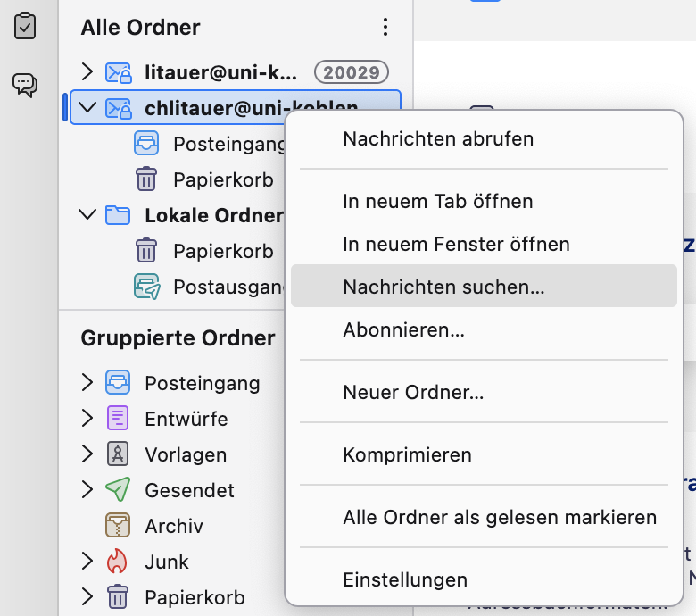Click the Gesendet paper plane icon
The width and height of the screenshot is (696, 616).
118,490
